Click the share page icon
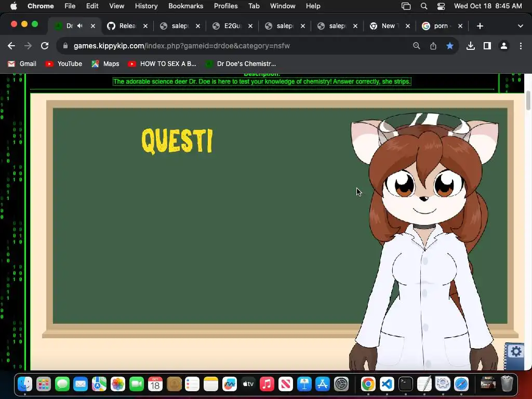This screenshot has height=399, width=532. tap(433, 46)
